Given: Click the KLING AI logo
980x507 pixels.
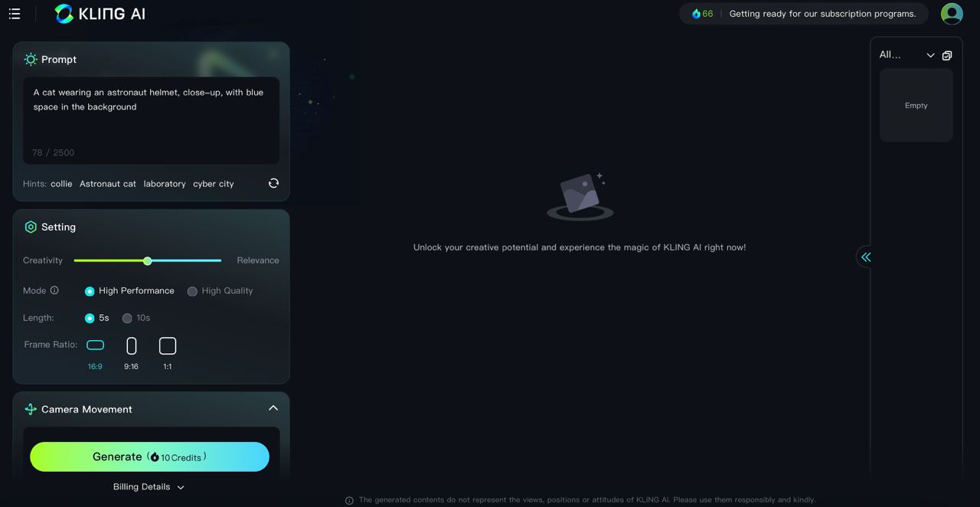Looking at the screenshot, I should click(x=100, y=14).
